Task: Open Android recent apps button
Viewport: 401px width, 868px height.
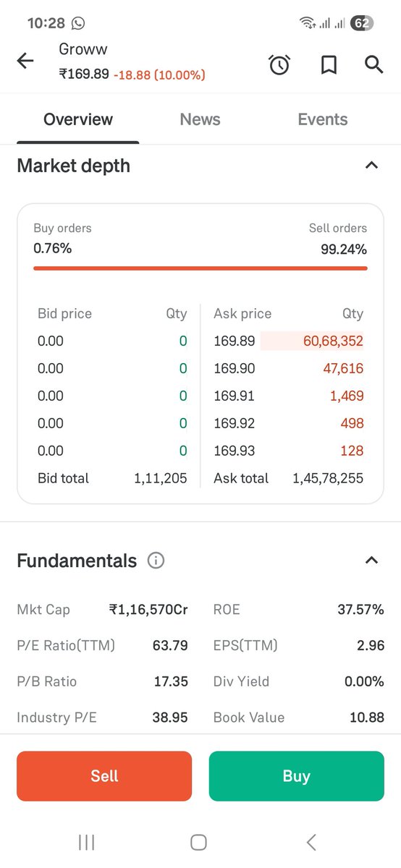Action: coord(86,842)
